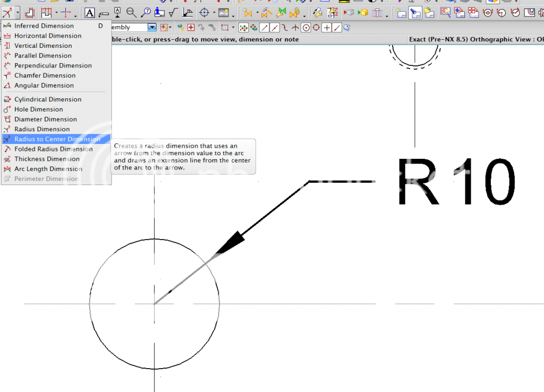Screen dimensions: 544x392
Task: Launch the View Creation Wizard icon
Action: [445, 13]
